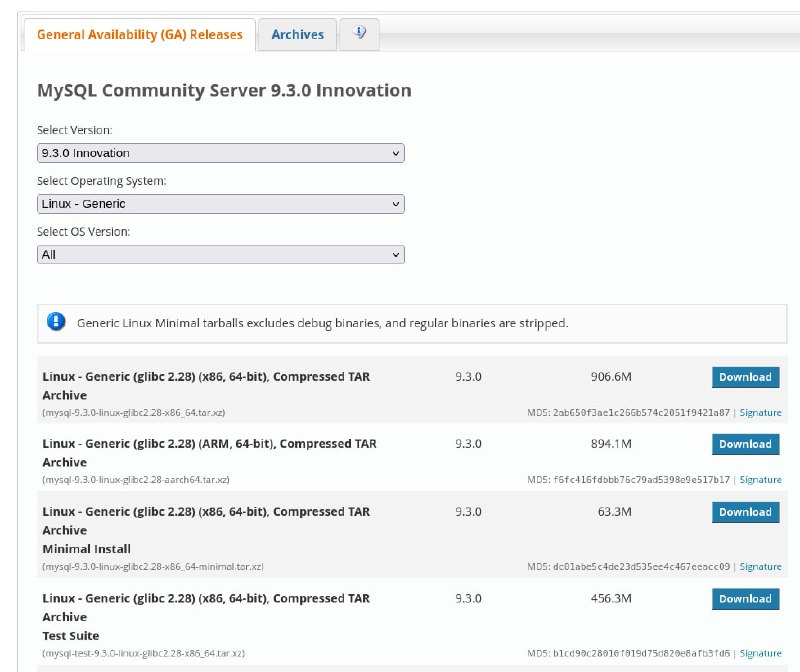Select General Availability (GA) Releases tab
This screenshot has height=672, width=800.
(140, 34)
